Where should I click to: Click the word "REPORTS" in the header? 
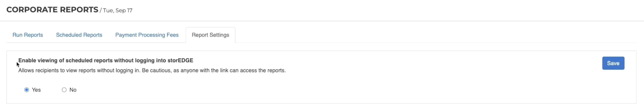click(x=79, y=9)
